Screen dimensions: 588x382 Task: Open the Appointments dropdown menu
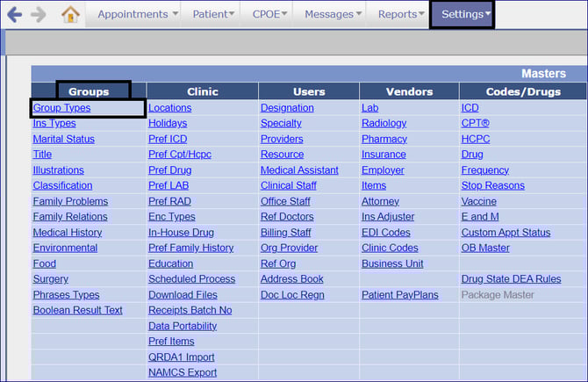tap(138, 14)
